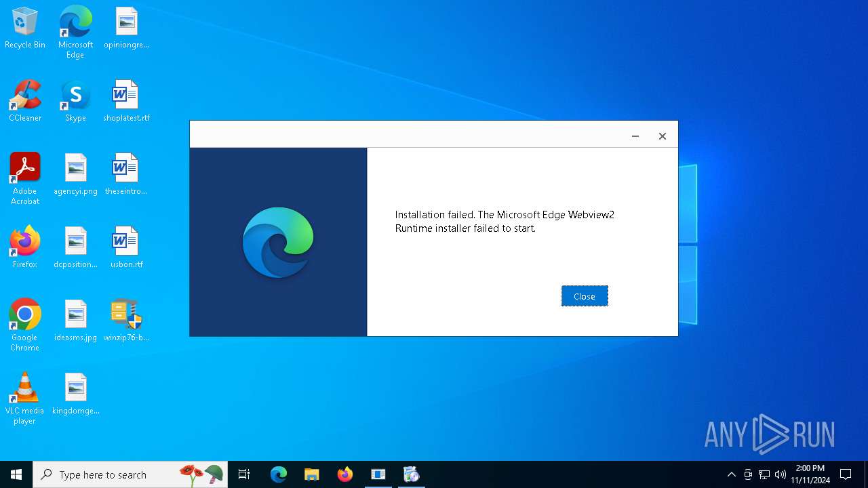The height and width of the screenshot is (488, 868).
Task: Open Task View from the taskbar
Action: pyautogui.click(x=244, y=474)
